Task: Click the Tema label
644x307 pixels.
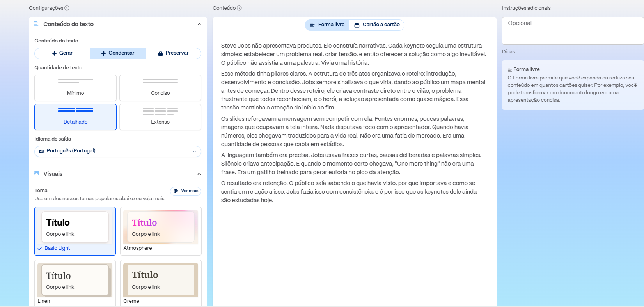Action: point(41,191)
